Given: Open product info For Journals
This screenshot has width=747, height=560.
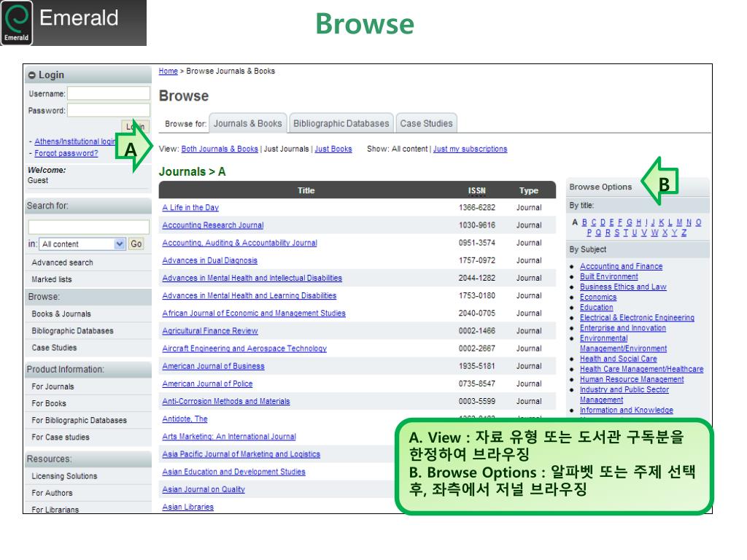Looking at the screenshot, I should [x=53, y=386].
